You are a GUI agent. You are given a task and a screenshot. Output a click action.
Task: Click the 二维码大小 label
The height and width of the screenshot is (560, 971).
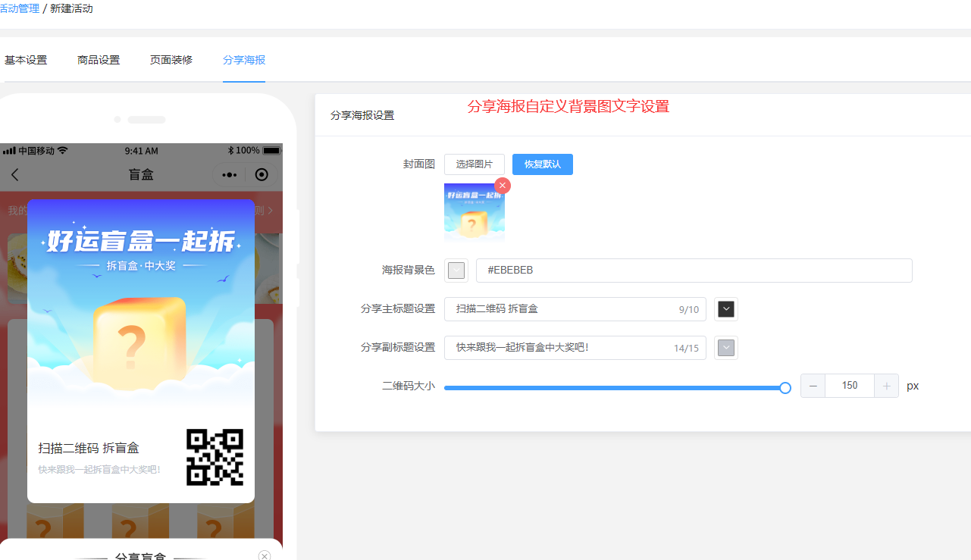(x=409, y=386)
